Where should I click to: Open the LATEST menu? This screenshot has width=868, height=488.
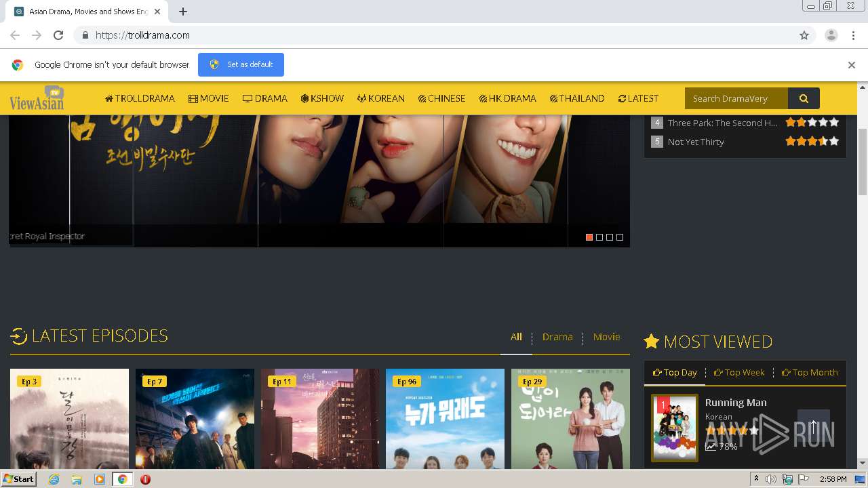638,98
